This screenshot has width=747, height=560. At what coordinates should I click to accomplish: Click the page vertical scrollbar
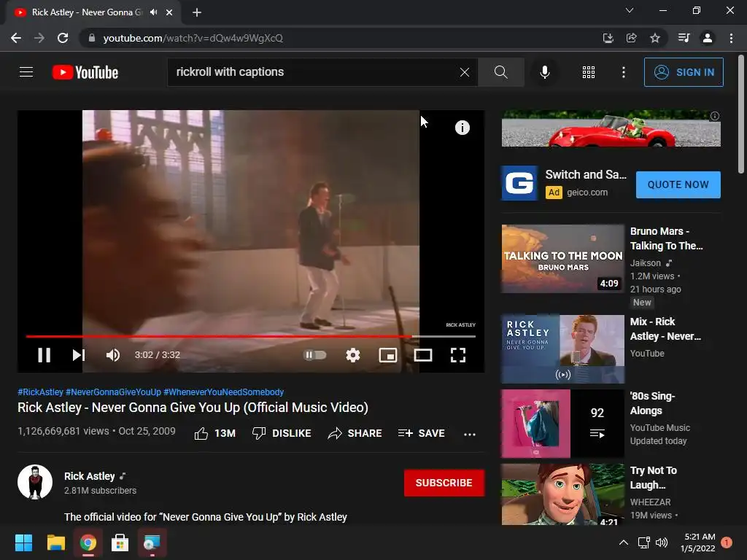click(x=741, y=114)
